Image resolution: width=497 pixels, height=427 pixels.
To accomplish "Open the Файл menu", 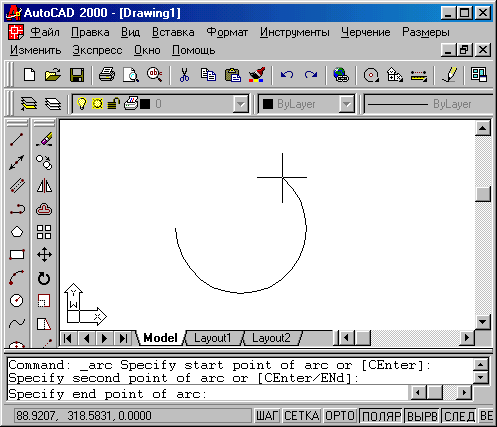I will (x=45, y=32).
